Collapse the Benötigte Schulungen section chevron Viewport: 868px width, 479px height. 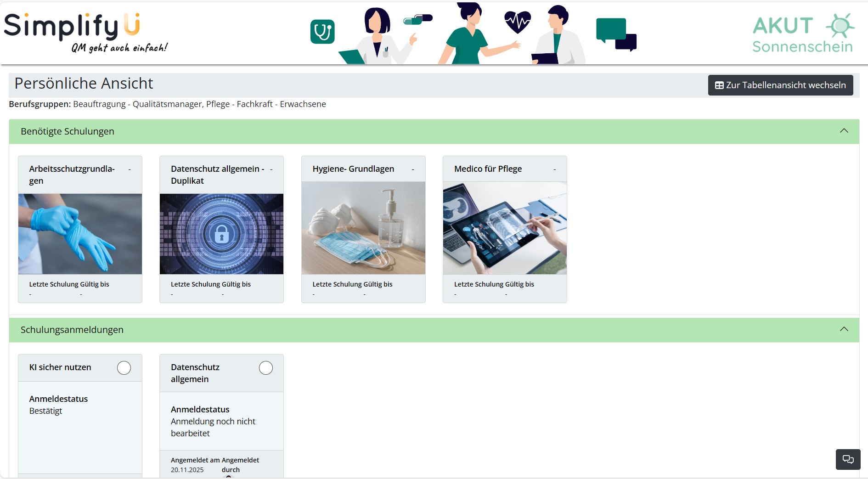tap(844, 131)
